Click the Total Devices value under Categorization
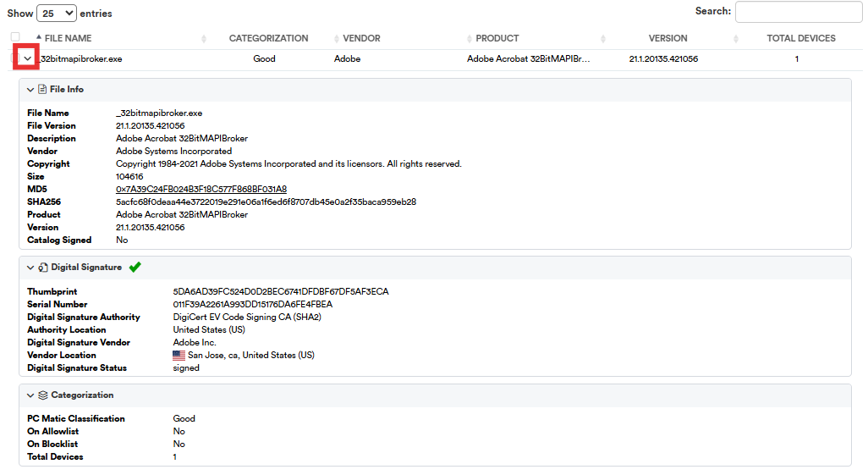The height and width of the screenshot is (475, 868). pos(174,456)
